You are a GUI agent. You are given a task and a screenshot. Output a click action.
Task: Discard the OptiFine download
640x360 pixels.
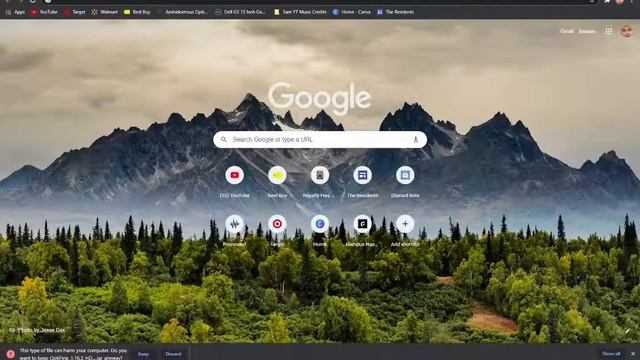point(173,354)
